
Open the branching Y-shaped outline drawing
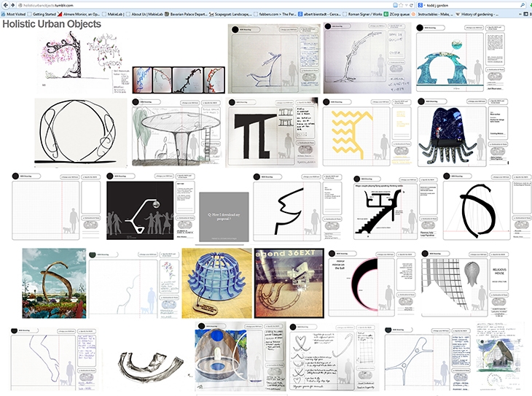tap(429, 359)
